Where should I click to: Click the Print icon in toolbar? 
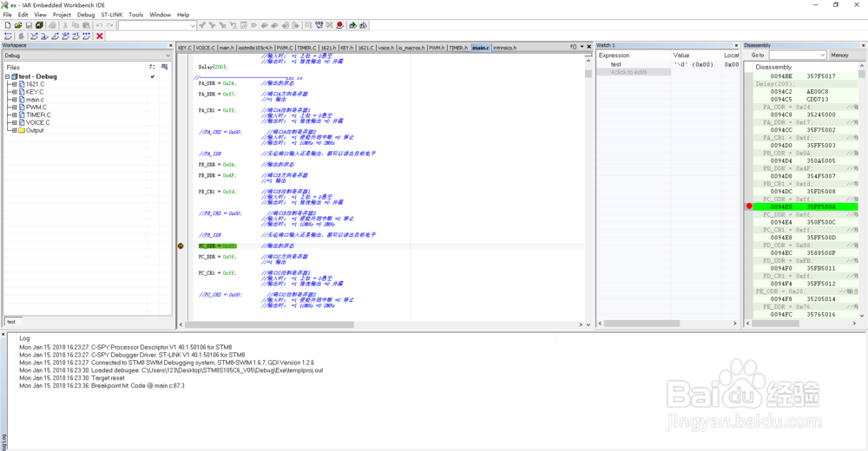pos(53,25)
